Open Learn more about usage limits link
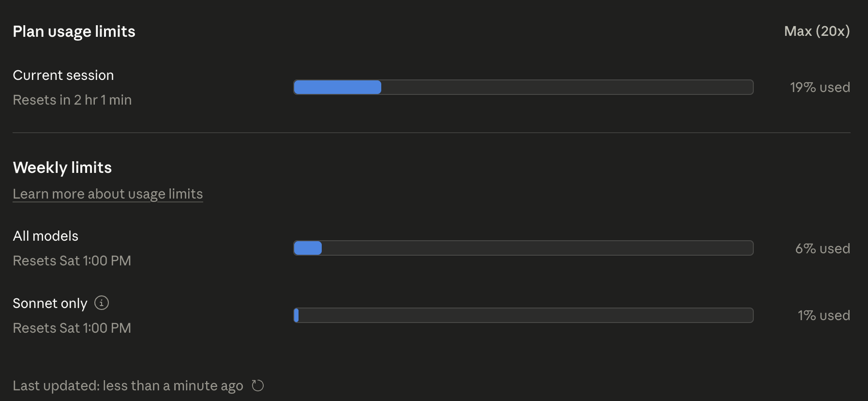 coord(108,194)
